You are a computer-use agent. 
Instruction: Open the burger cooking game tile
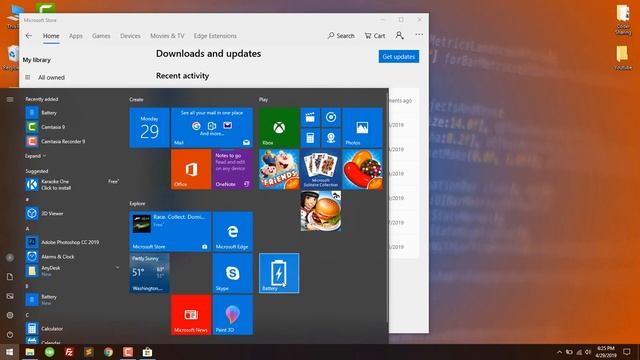click(320, 211)
